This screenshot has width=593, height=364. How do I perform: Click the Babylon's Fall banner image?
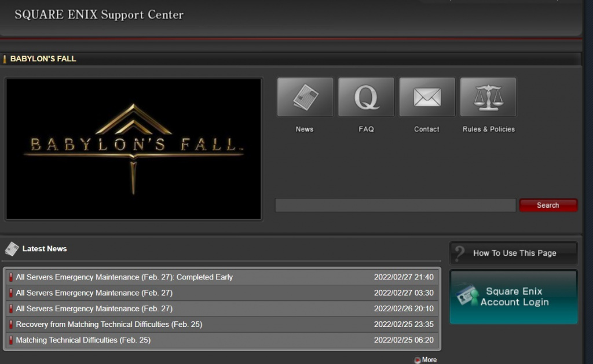(x=133, y=148)
